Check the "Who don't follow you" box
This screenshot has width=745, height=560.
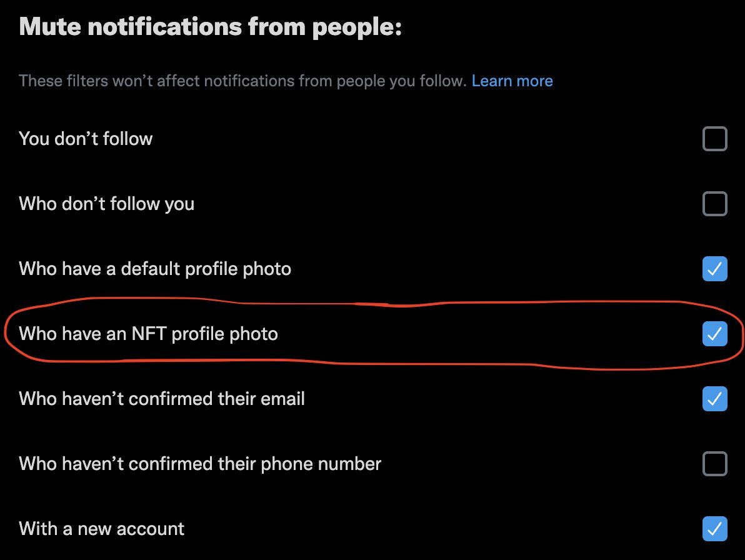pyautogui.click(x=714, y=204)
